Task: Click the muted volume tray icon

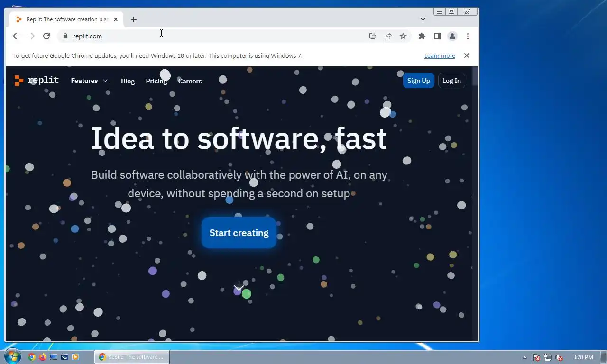Action: (x=559, y=357)
